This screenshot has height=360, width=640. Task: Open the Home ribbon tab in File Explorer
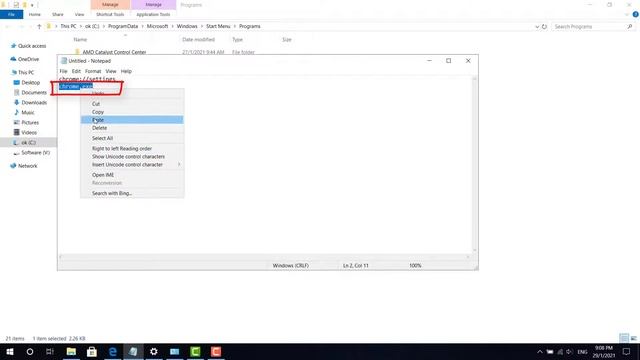(x=34, y=14)
